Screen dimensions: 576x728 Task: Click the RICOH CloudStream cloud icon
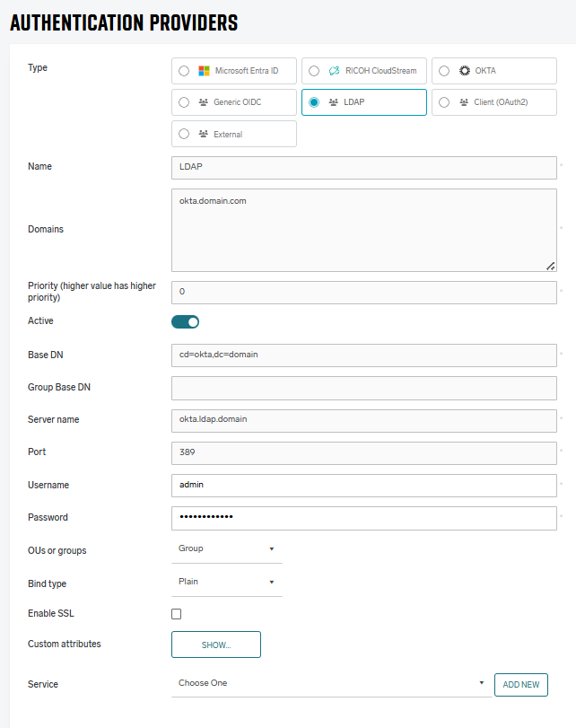(333, 70)
